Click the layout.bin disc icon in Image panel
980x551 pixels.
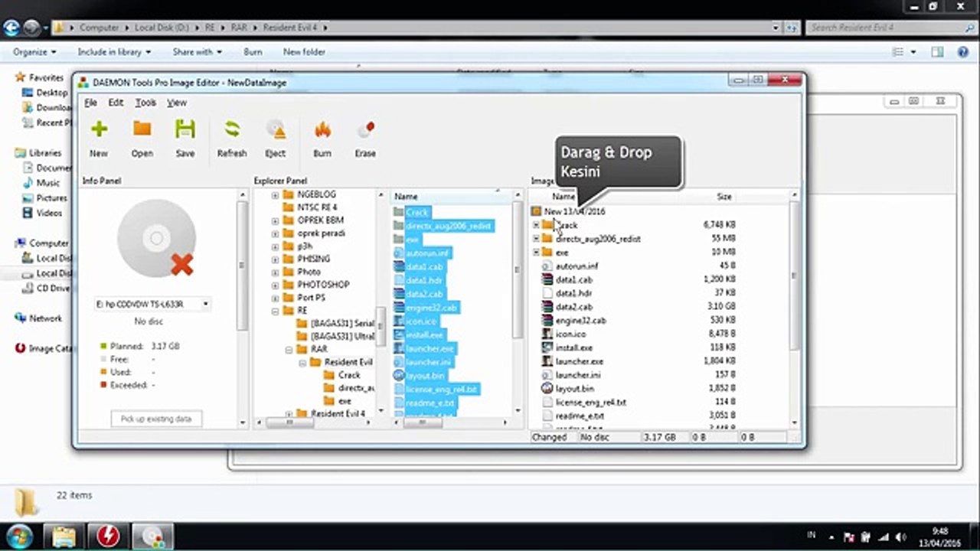(547, 389)
